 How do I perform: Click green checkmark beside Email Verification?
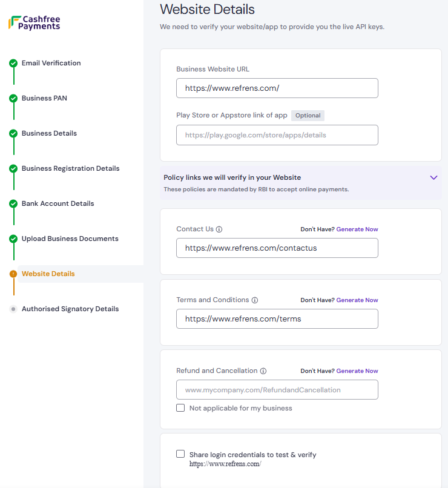click(x=13, y=63)
